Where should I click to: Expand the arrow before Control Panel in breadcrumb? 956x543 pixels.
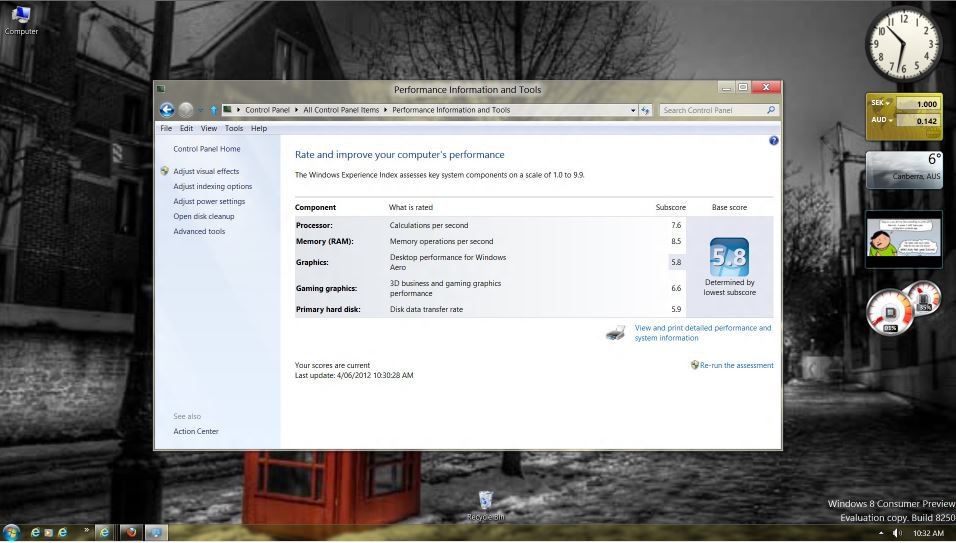238,110
